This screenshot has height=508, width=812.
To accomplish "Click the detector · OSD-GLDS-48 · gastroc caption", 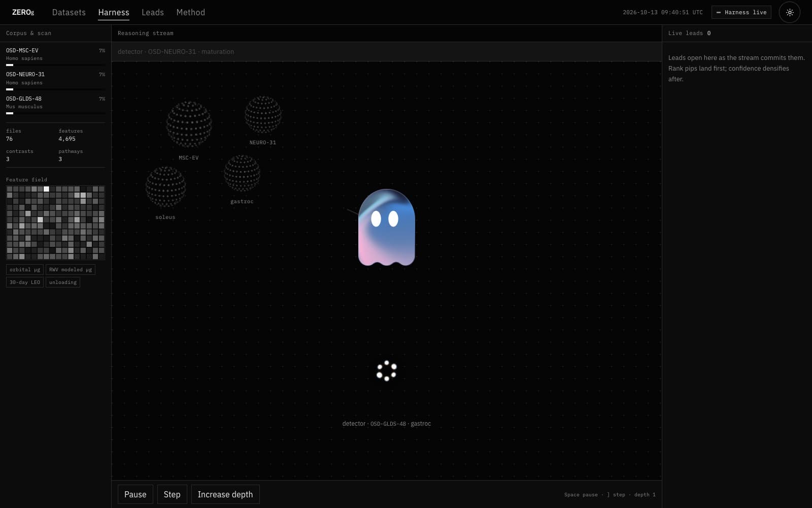I will click(x=387, y=424).
